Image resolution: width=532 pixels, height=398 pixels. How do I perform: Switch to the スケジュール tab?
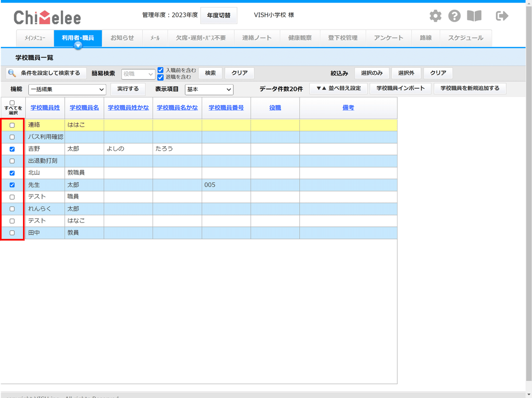pos(465,38)
